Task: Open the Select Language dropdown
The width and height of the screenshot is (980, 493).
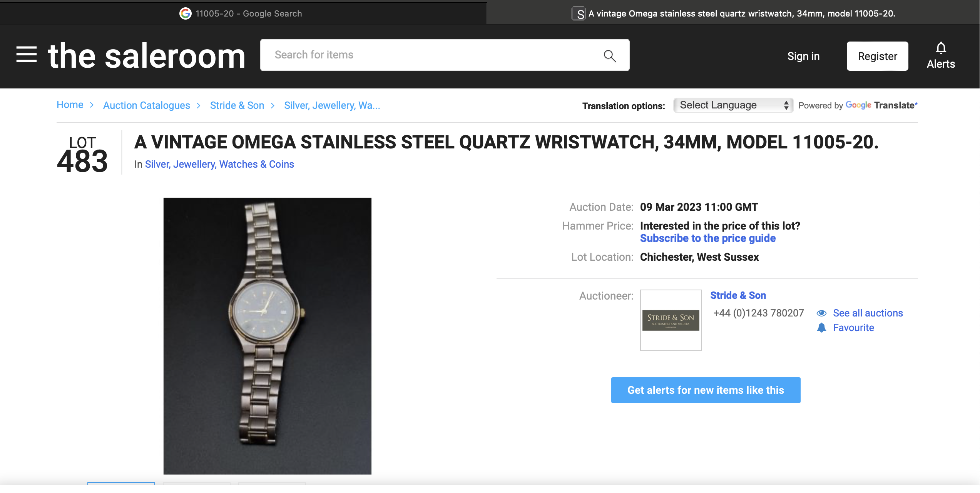Action: coord(733,105)
